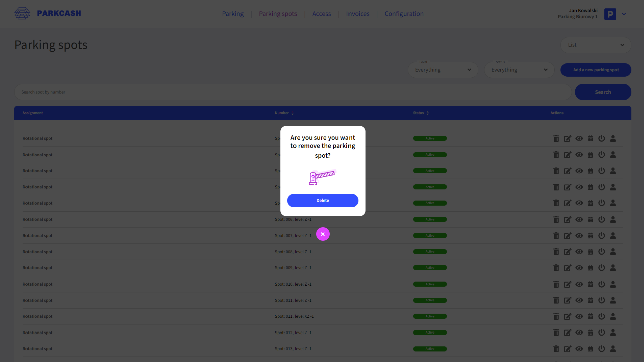Image resolution: width=644 pixels, height=362 pixels.
Task: Click the calendar icon for Spot 012
Action: pos(590,333)
